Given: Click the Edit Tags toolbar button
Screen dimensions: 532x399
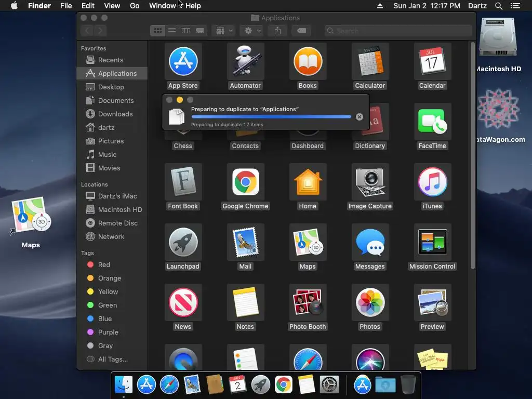Looking at the screenshot, I should (x=301, y=31).
